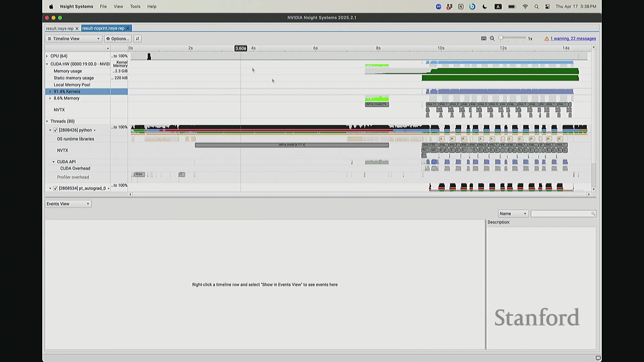The image size is (644, 362).
Task: Click the warning triangle icon
Action: click(547, 39)
